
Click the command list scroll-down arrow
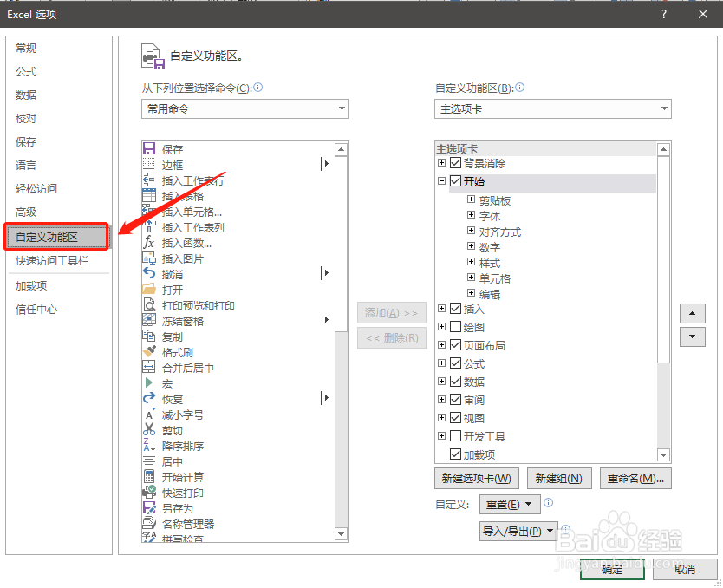point(342,534)
